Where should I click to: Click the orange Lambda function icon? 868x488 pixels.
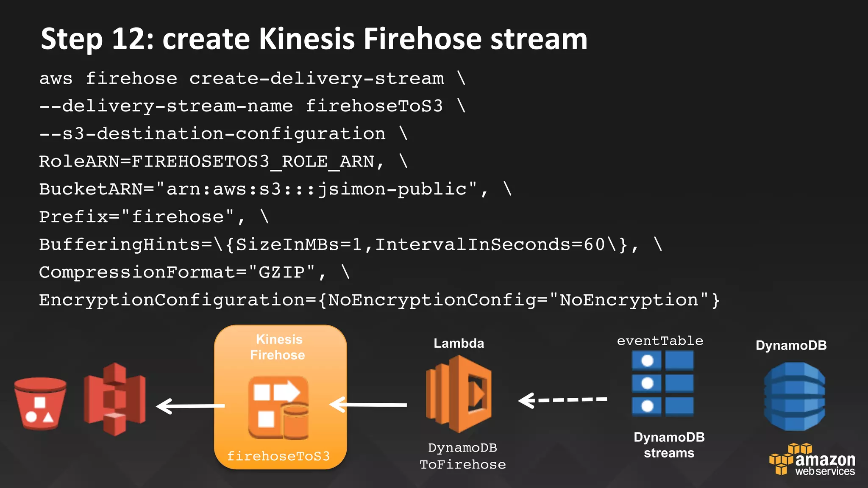click(x=459, y=394)
